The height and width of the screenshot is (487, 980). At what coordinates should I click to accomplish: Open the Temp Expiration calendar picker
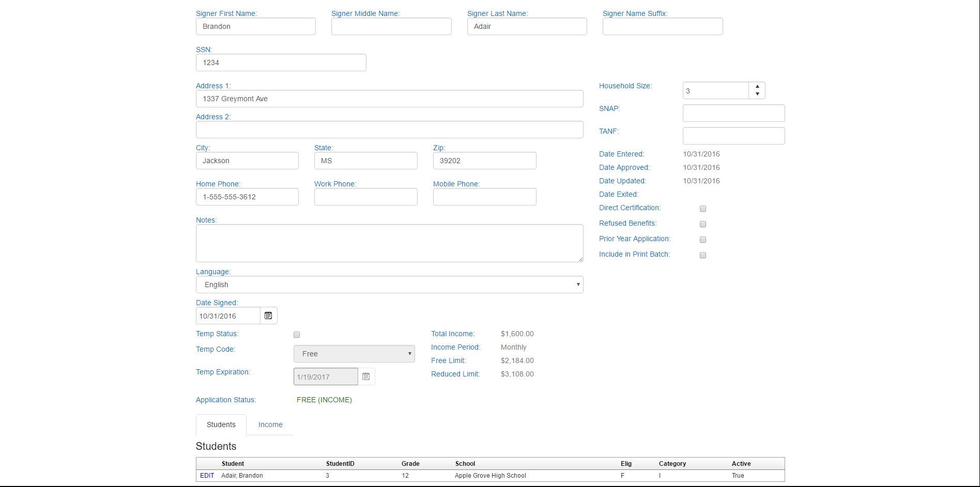coord(366,376)
